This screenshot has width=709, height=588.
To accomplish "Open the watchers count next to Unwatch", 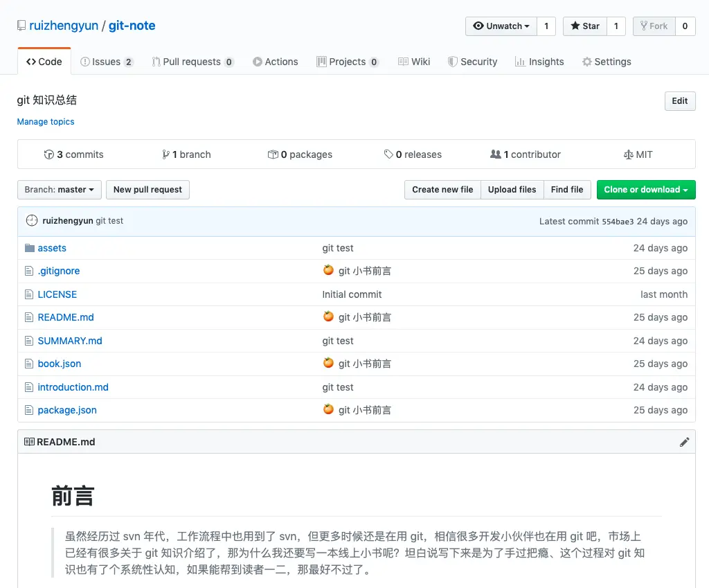I will (x=546, y=26).
